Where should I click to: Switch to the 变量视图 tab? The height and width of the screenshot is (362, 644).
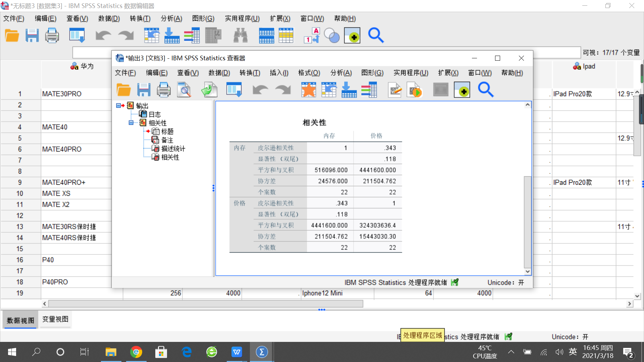55,319
